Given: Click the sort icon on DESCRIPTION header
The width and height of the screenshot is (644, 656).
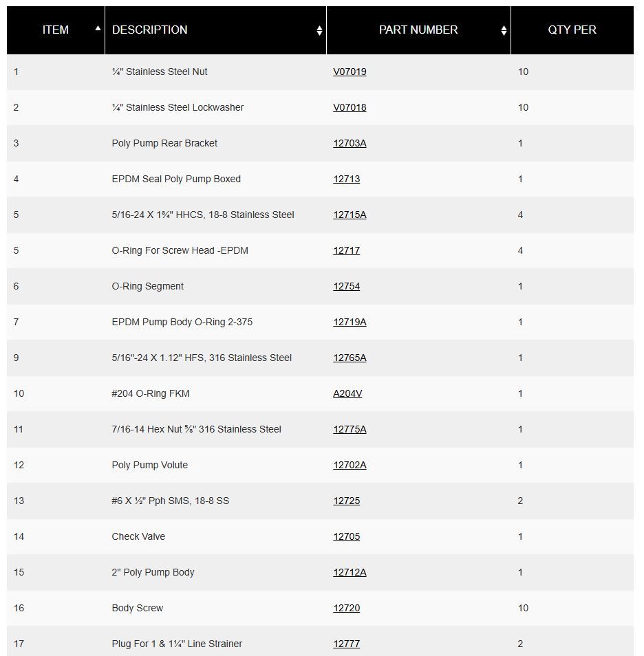Looking at the screenshot, I should [x=319, y=30].
